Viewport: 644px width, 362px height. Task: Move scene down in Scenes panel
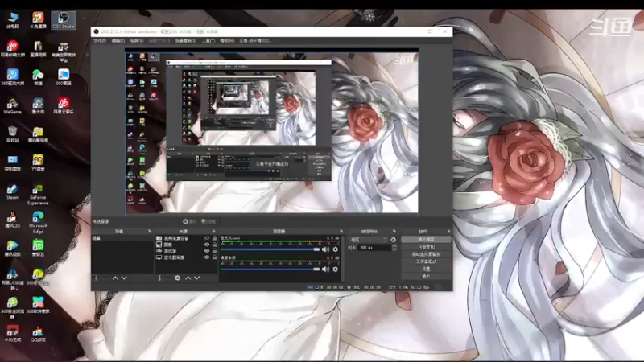[x=124, y=278]
